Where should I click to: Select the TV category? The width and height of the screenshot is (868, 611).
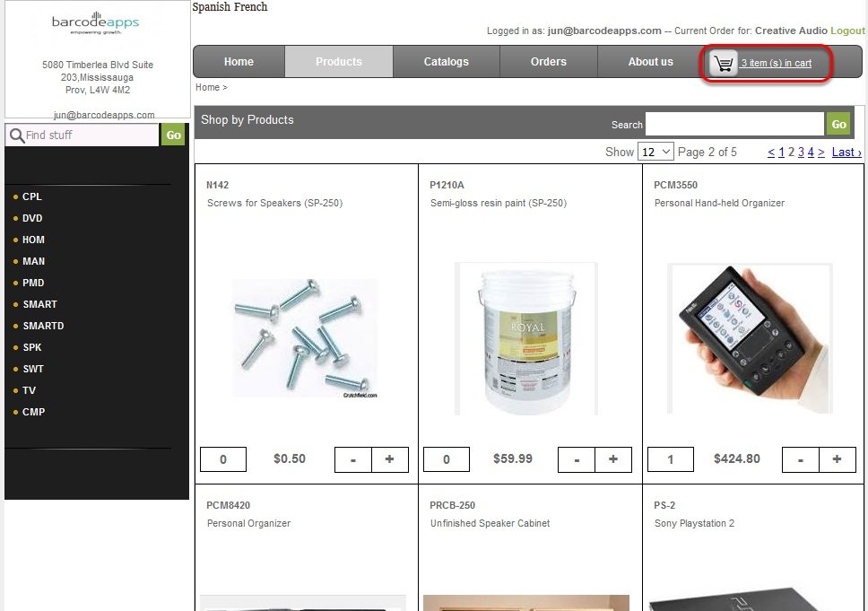pos(29,391)
